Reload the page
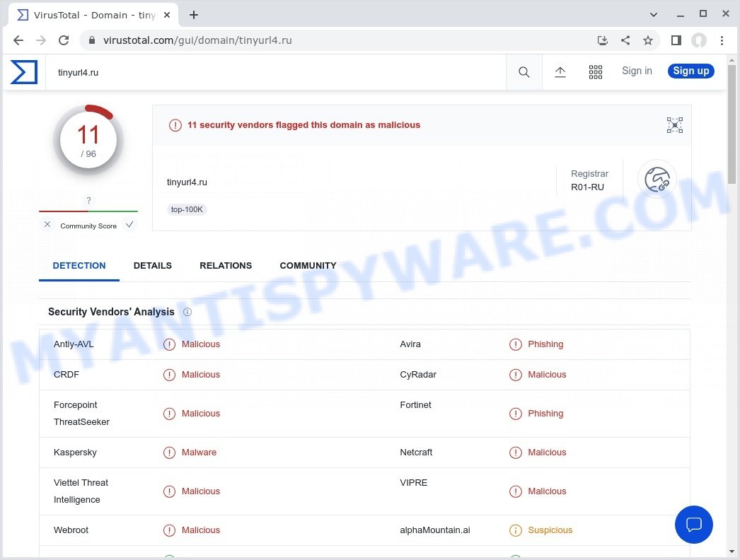This screenshot has width=740, height=560. [x=64, y=40]
